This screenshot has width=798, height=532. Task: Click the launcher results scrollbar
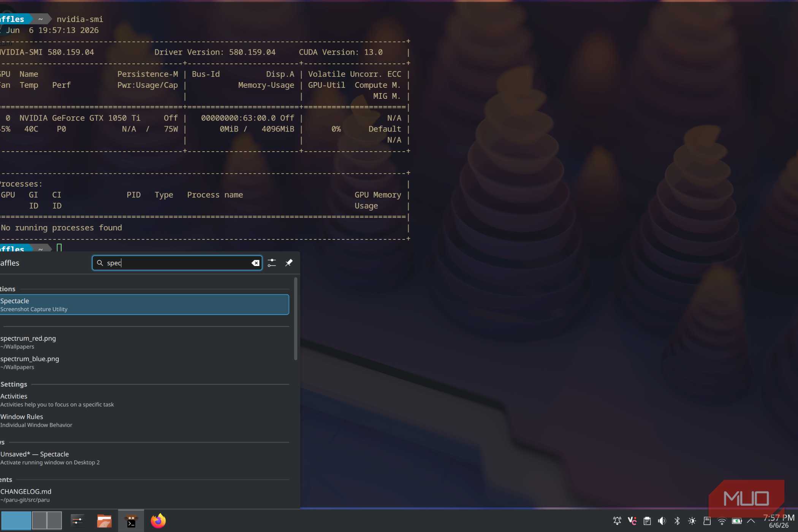[296, 318]
